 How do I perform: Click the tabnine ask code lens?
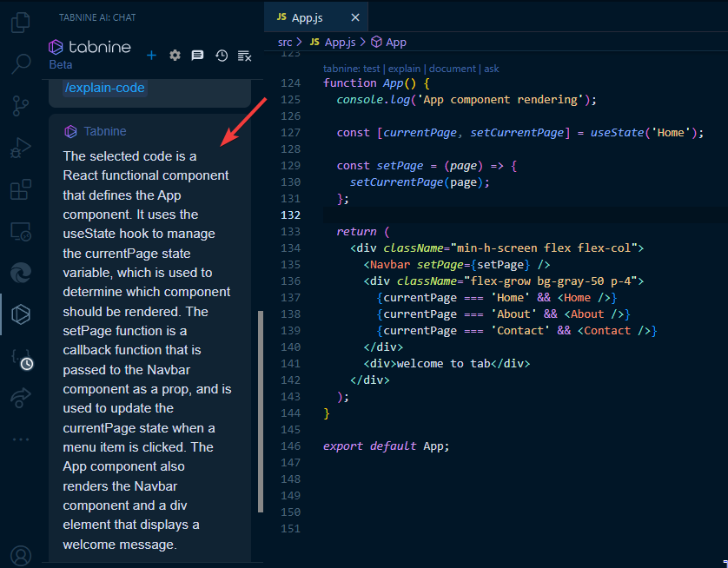(x=491, y=69)
